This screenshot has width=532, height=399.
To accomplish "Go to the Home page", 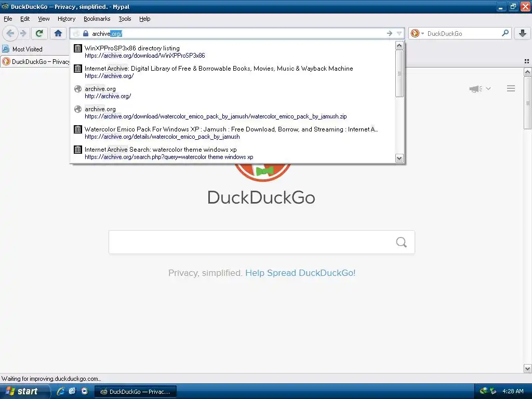I will (58, 33).
